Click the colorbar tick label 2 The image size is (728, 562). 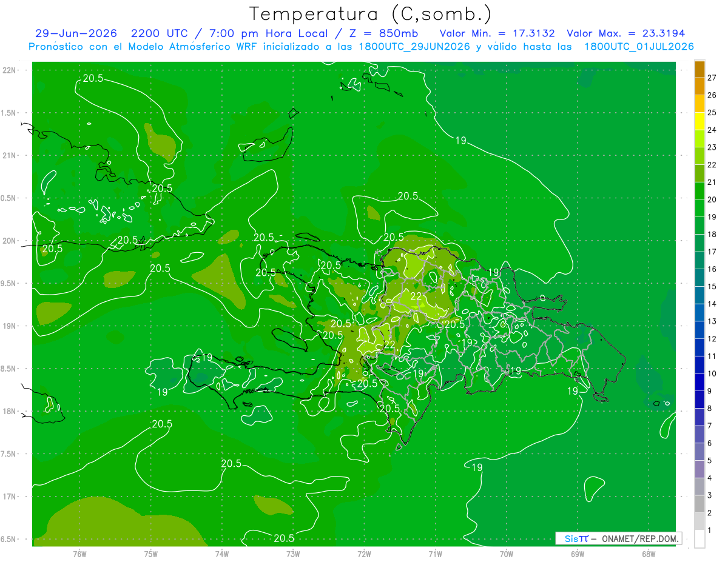tap(710, 513)
